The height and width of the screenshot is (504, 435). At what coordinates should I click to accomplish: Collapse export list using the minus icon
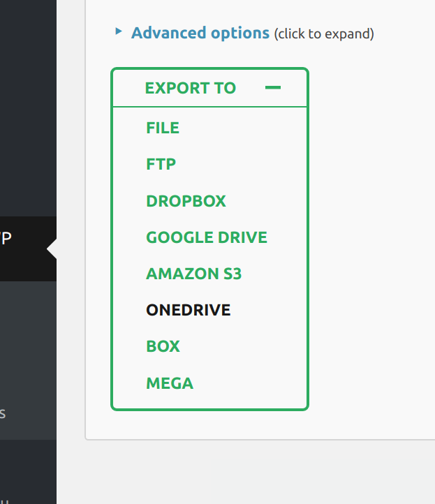pyautogui.click(x=273, y=88)
